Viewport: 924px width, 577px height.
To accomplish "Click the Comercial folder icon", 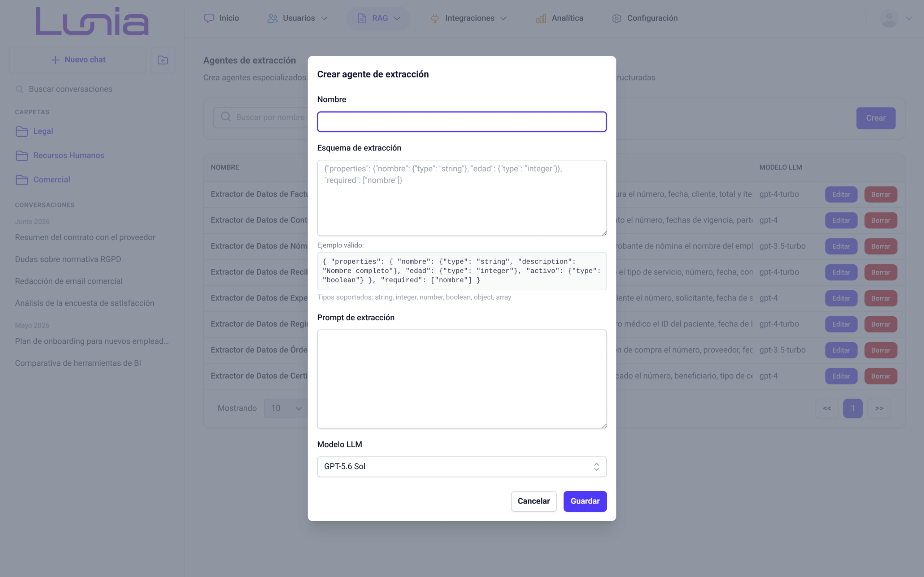I will pos(22,180).
